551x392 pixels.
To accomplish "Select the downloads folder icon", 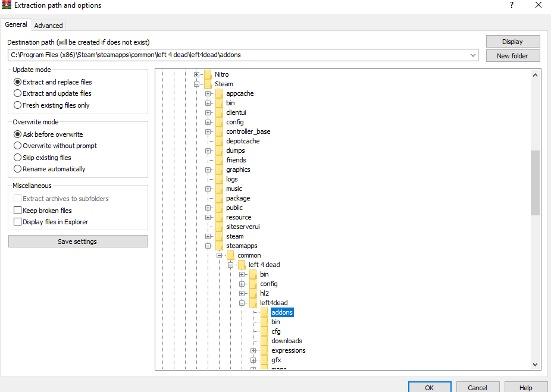I will (x=264, y=341).
